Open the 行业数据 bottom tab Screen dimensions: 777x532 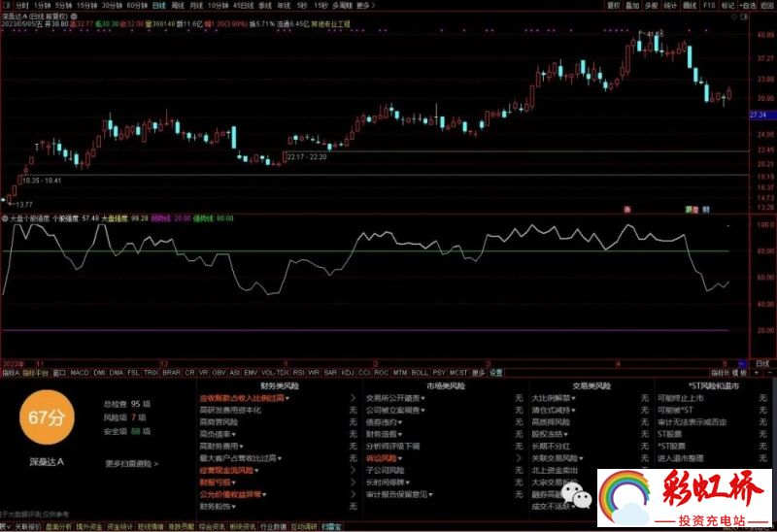tap(274, 526)
